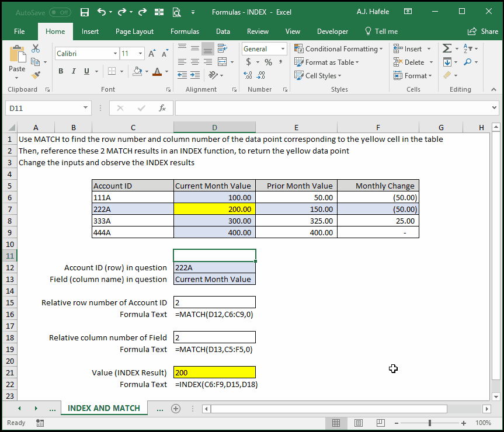Click the Print Preview icon in the title bar

176,12
